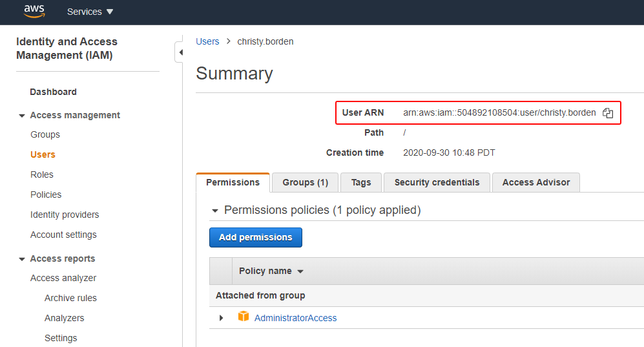Open the Groups (1) tab

305,182
